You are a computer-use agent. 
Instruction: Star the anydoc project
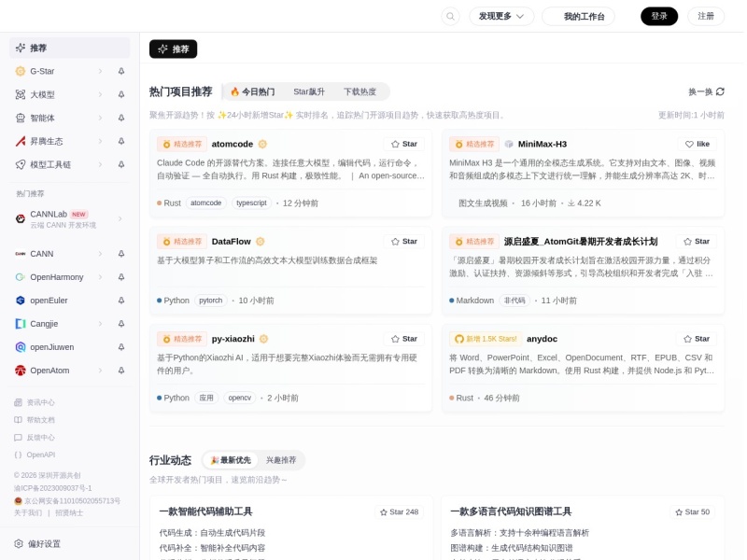tap(697, 339)
